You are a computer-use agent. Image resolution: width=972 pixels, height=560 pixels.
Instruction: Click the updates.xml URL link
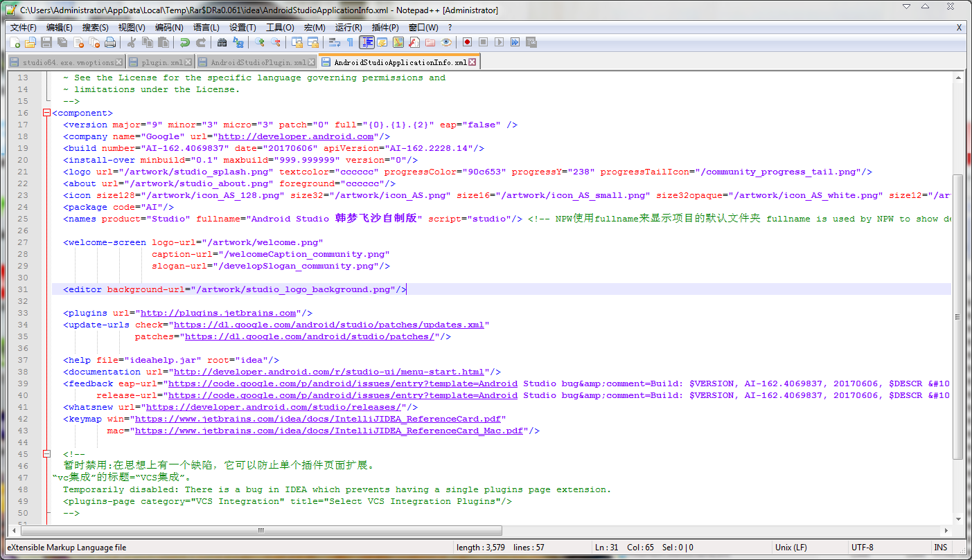pyautogui.click(x=328, y=325)
